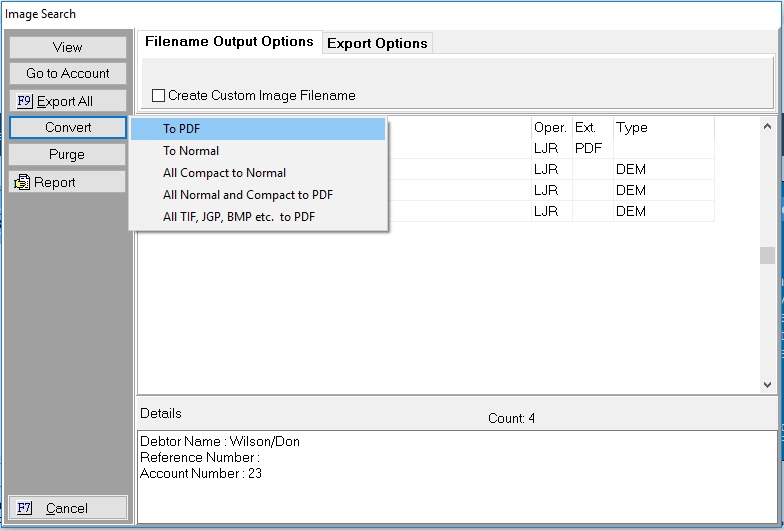Enable Create Custom Image Filename checkbox

[x=159, y=96]
